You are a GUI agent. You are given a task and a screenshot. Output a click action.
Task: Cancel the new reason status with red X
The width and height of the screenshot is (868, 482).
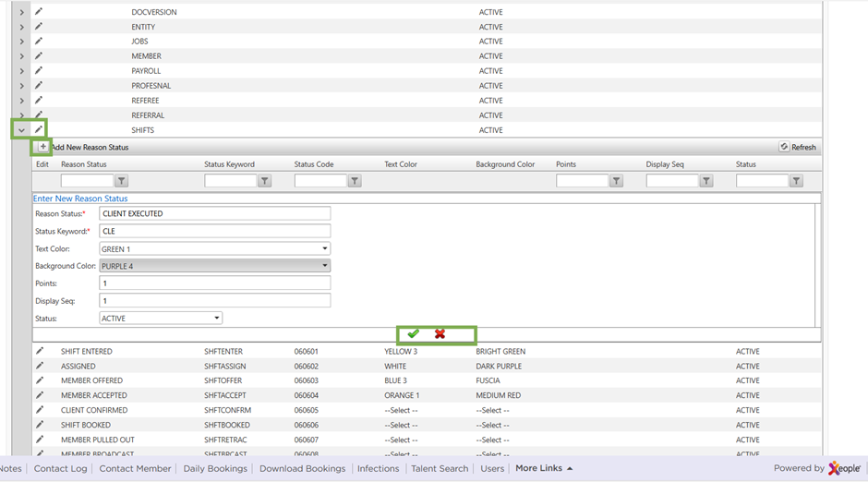(440, 333)
